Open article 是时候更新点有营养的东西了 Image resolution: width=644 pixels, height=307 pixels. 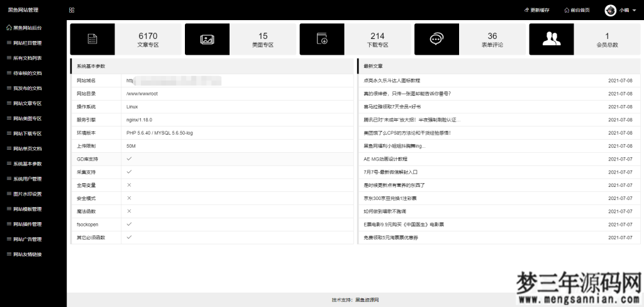click(x=394, y=186)
